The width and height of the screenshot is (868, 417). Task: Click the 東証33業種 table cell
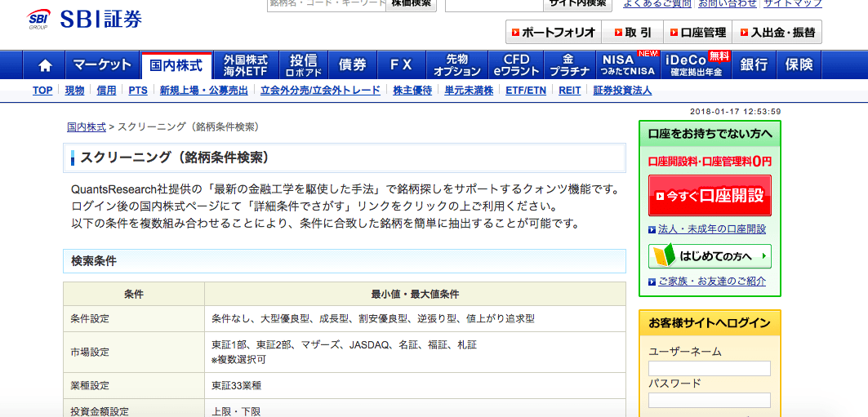(x=415, y=385)
